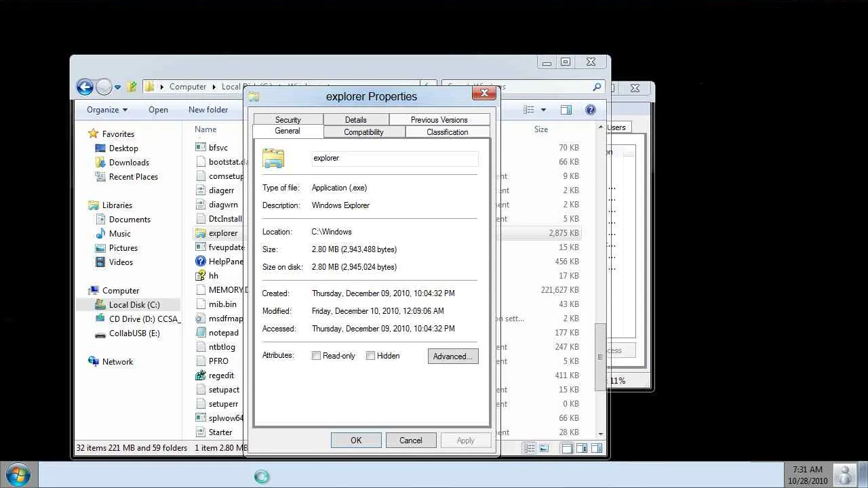Click the change view icon in Explorer's toolbar
Screen dimensions: 868x488
coord(530,110)
